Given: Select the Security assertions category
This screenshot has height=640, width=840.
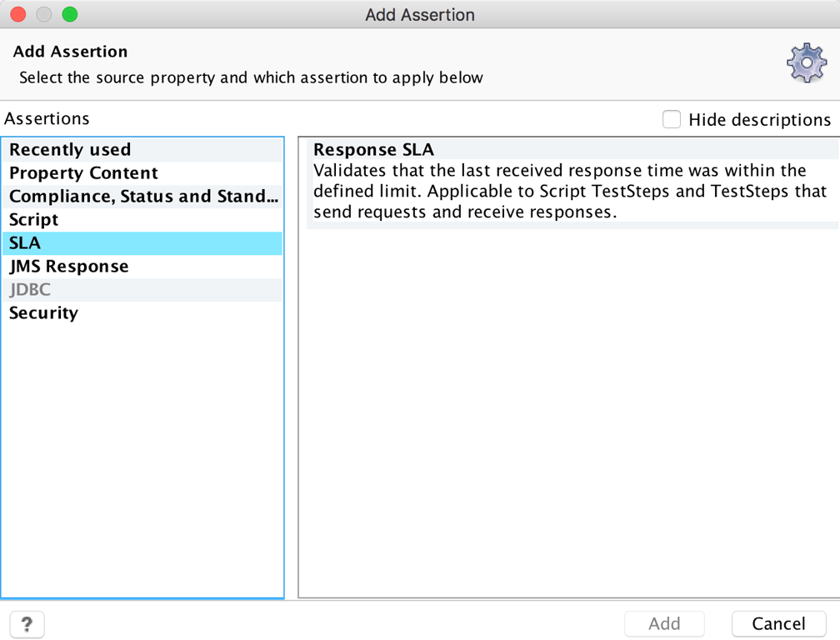Looking at the screenshot, I should (x=43, y=313).
